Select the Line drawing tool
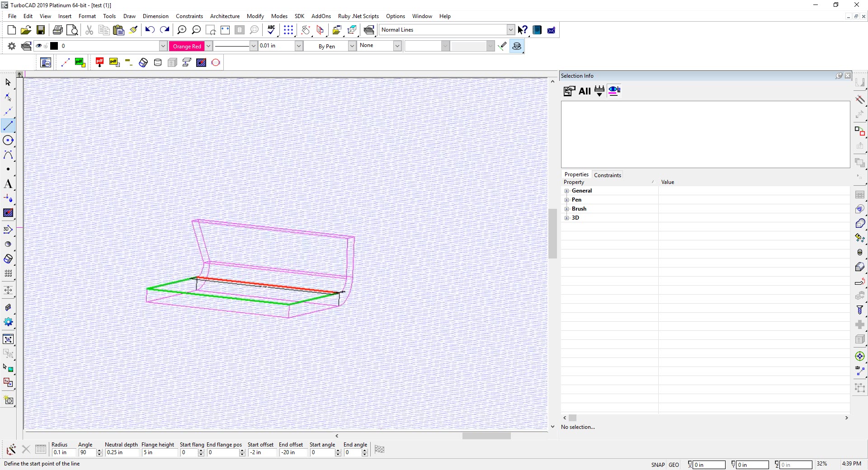Viewport: 868px width, 470px height. point(8,126)
